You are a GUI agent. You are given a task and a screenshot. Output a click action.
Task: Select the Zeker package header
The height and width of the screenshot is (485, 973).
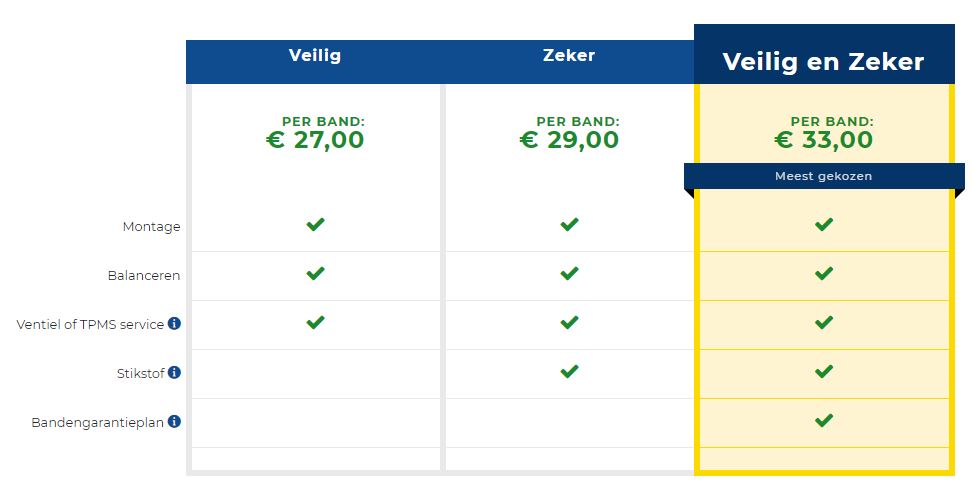(569, 55)
